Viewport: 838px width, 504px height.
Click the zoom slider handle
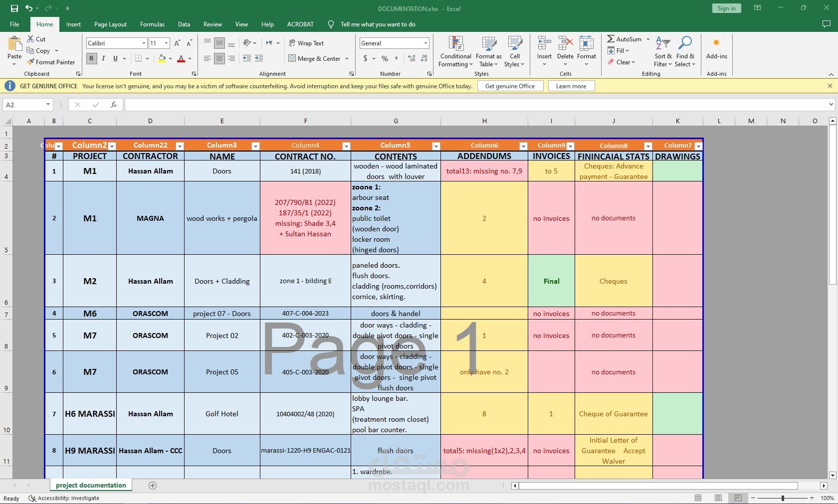pos(783,498)
